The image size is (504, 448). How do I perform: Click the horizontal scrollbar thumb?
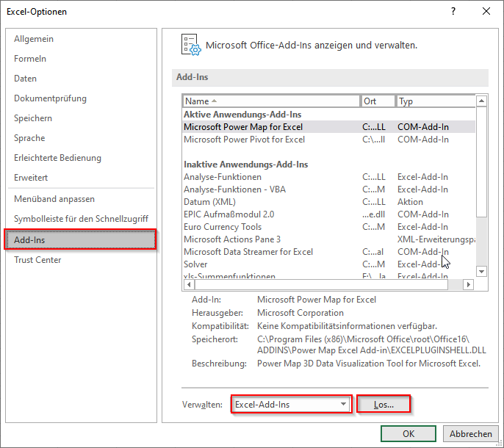[x=322, y=284]
